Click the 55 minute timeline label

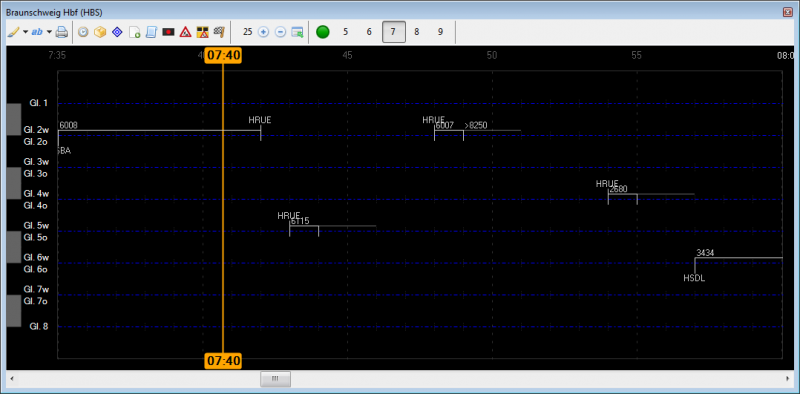click(636, 55)
